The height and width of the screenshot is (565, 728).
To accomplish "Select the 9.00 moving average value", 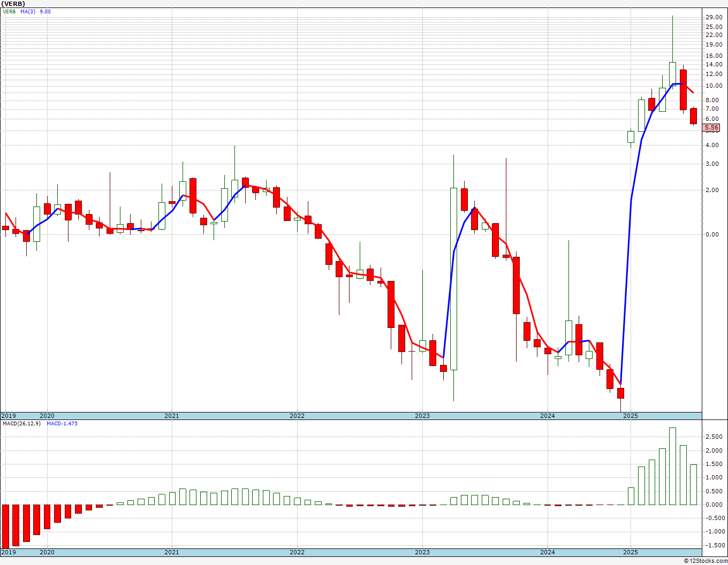I will [x=45, y=11].
